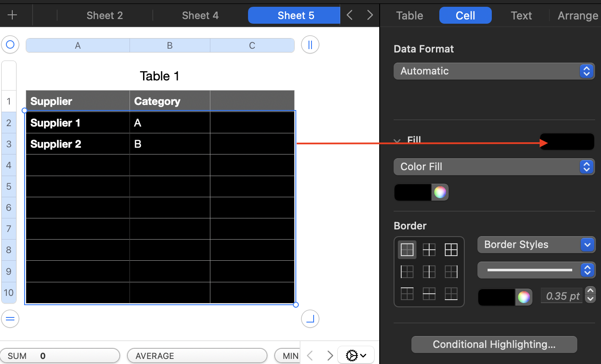Image resolution: width=601 pixels, height=364 pixels.
Task: Add a new sheet with the plus button
Action: (x=13, y=15)
